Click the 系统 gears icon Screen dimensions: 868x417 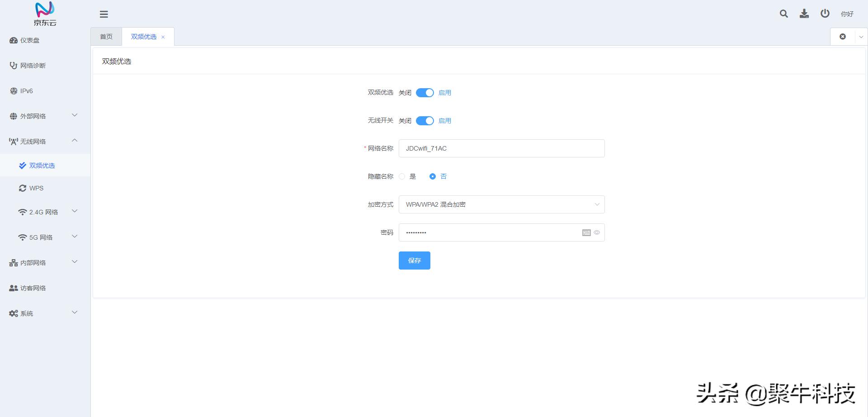tap(14, 313)
